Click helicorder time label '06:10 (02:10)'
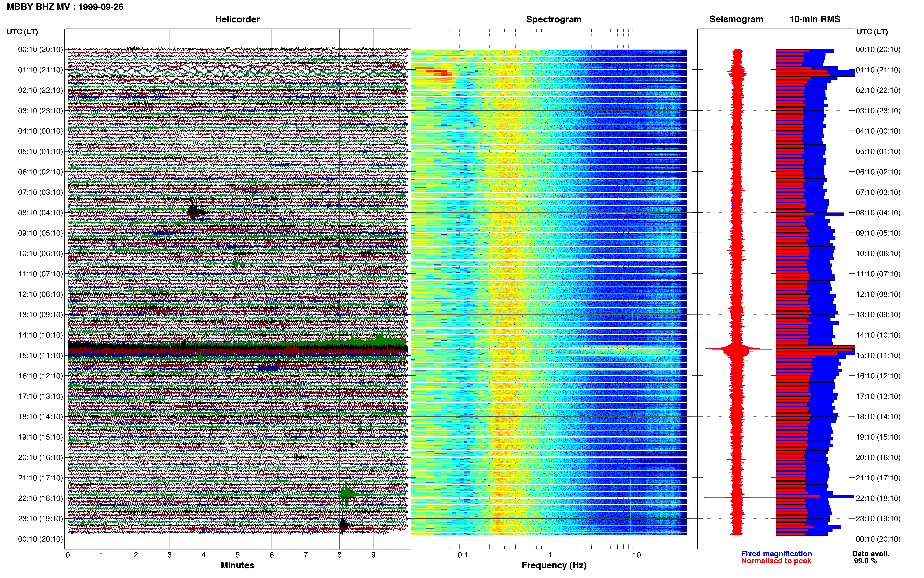 (x=41, y=172)
